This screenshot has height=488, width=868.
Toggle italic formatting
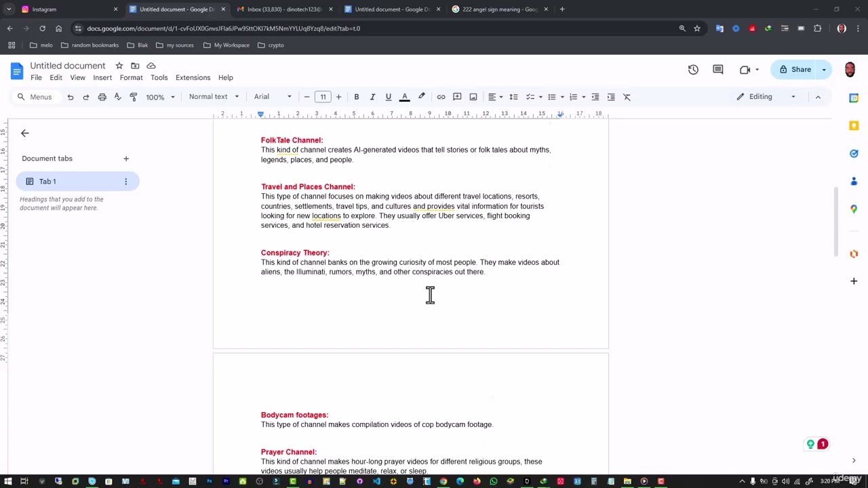[372, 97]
